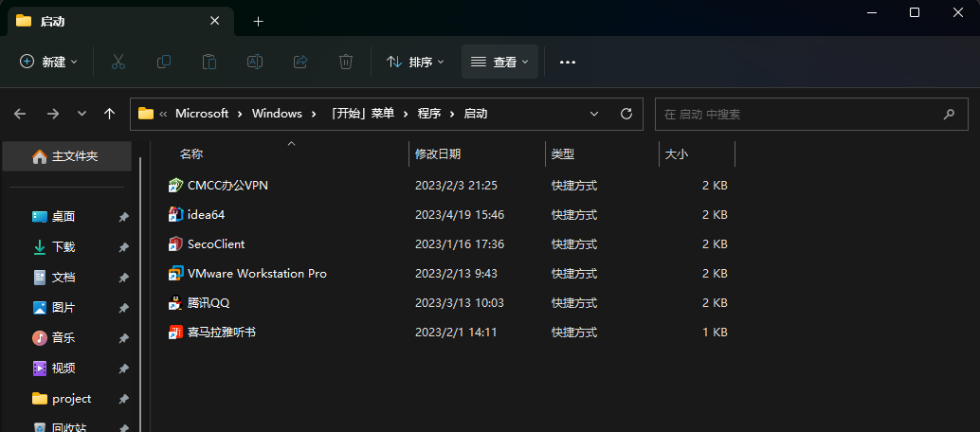Open recent locations dropdown arrow
The width and height of the screenshot is (980, 432).
[82, 114]
